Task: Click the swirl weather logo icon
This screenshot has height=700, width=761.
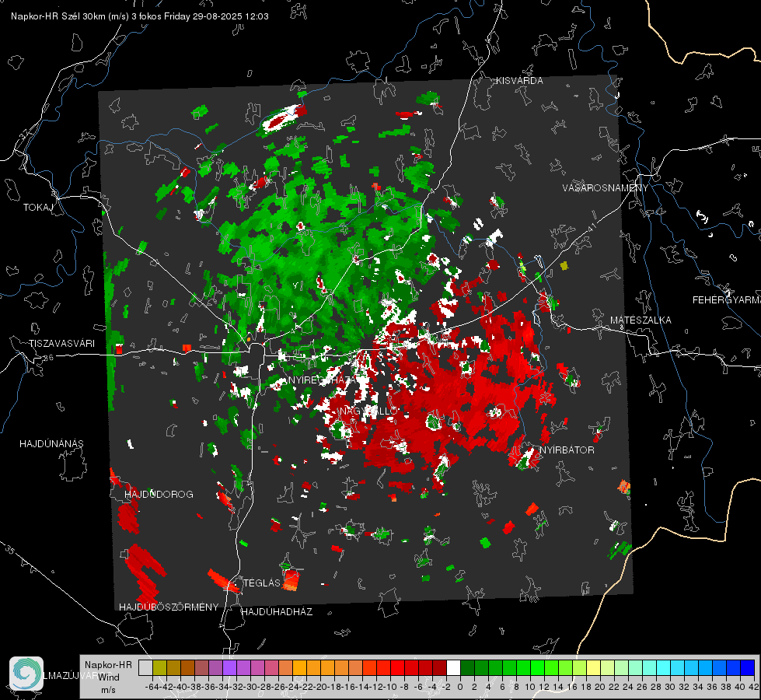Action: (x=26, y=674)
